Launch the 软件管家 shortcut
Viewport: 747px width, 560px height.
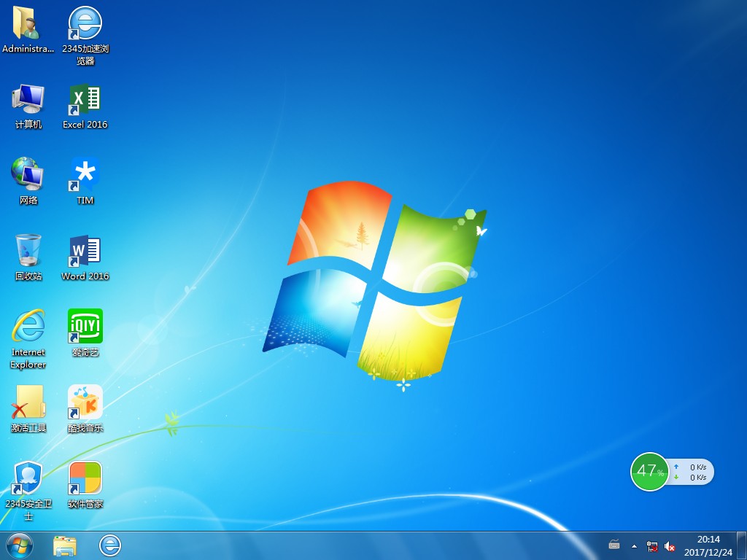pos(85,484)
